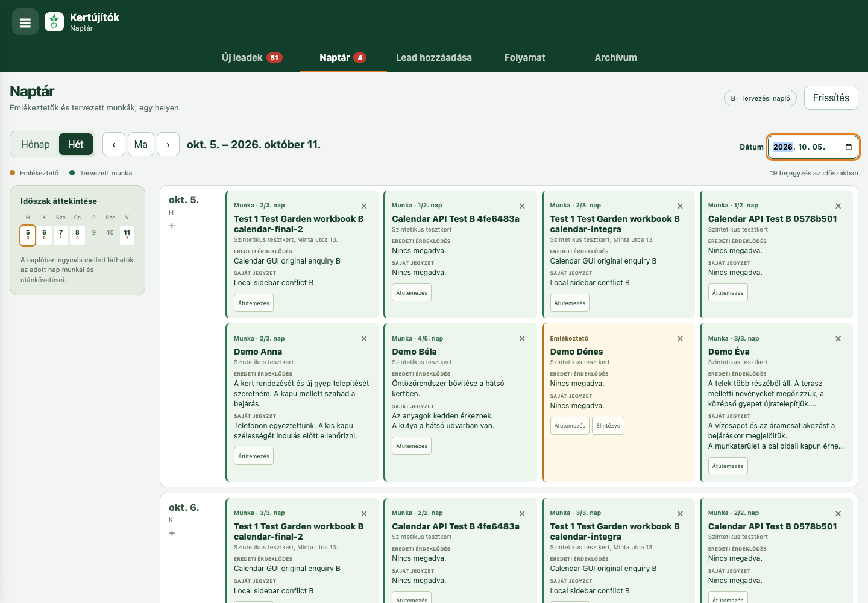Add an entry on okt. 6.
This screenshot has height=603, width=868.
(x=172, y=533)
